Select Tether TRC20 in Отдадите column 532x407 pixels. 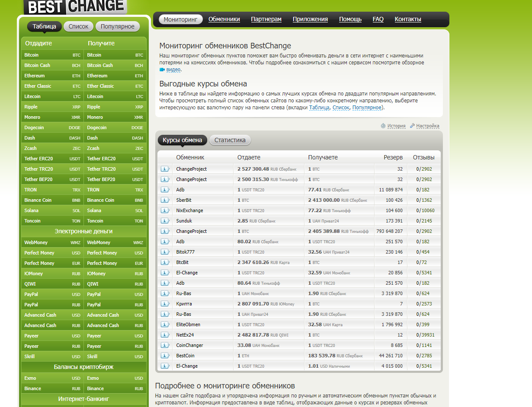click(x=52, y=169)
